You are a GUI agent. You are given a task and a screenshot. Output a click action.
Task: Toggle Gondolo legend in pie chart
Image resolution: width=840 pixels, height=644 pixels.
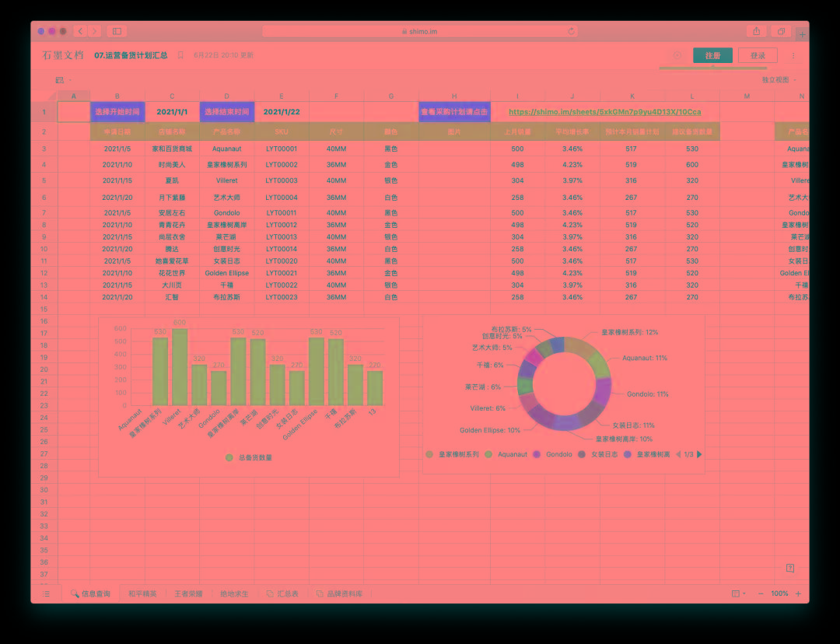coord(553,454)
